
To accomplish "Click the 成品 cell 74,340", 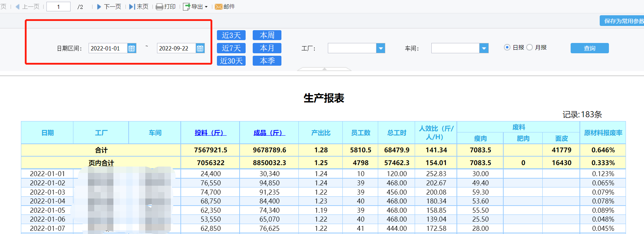I will (269, 211).
